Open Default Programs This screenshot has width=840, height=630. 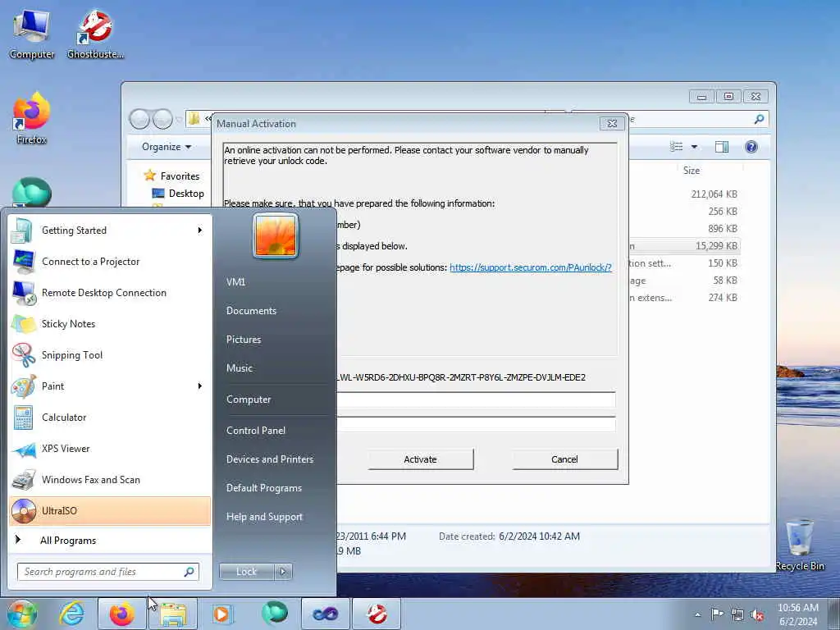click(264, 488)
